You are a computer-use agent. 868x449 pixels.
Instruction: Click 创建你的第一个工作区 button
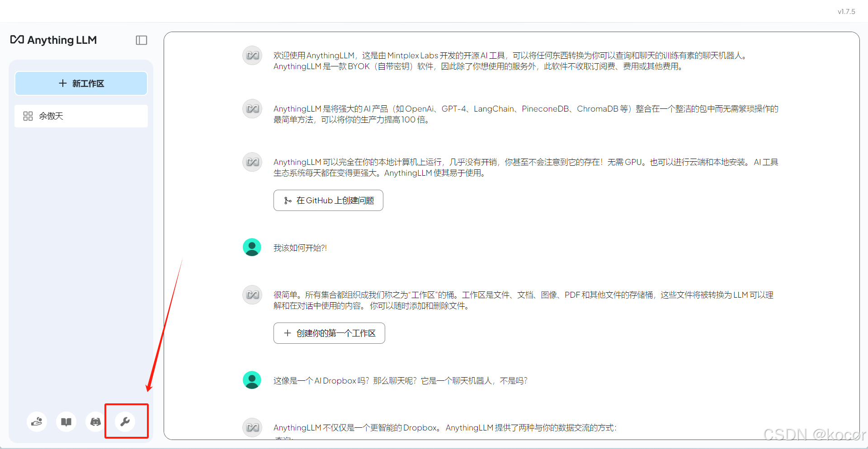[329, 333]
